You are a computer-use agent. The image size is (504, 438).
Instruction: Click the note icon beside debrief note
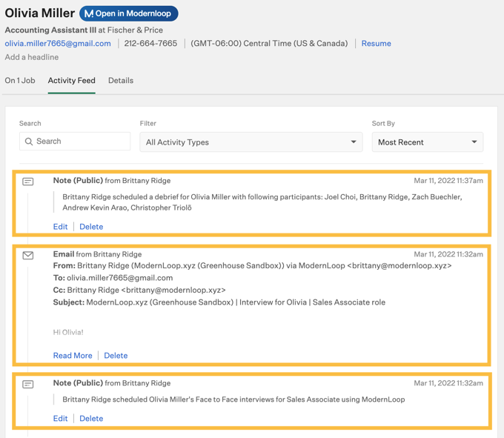(x=28, y=182)
